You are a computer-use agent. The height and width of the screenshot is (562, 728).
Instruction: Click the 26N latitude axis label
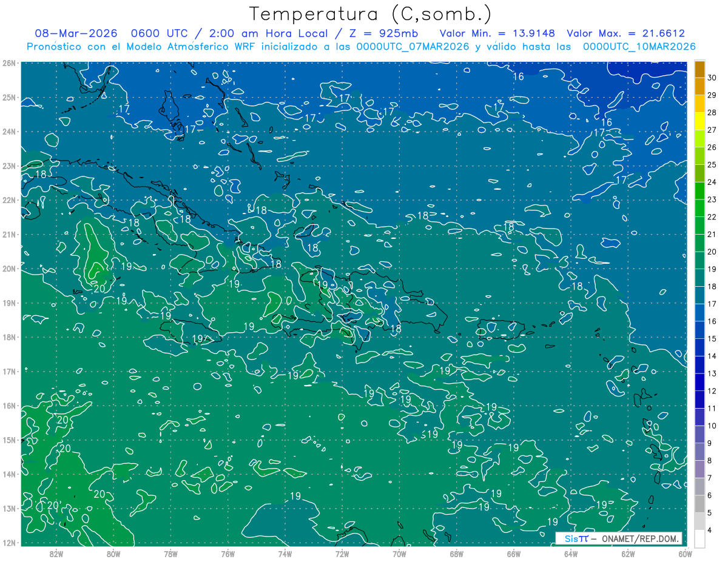click(9, 62)
